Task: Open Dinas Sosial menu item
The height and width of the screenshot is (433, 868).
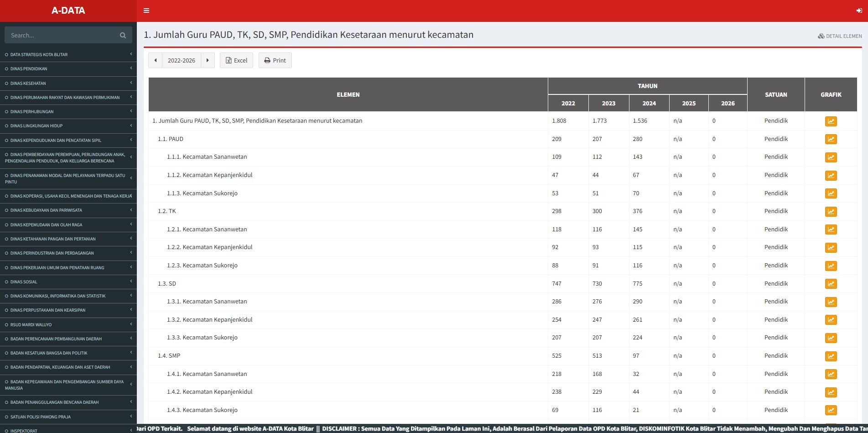Action: pyautogui.click(x=68, y=282)
